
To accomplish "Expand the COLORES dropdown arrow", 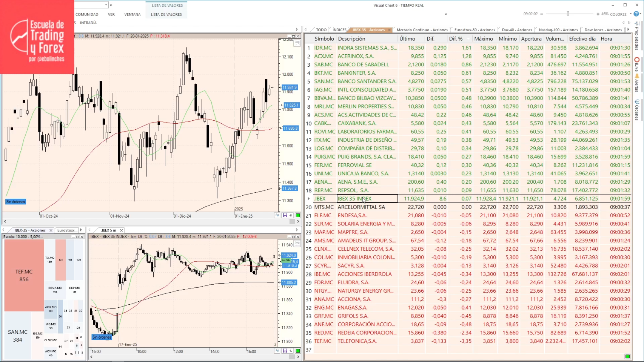I will tap(630, 14).
